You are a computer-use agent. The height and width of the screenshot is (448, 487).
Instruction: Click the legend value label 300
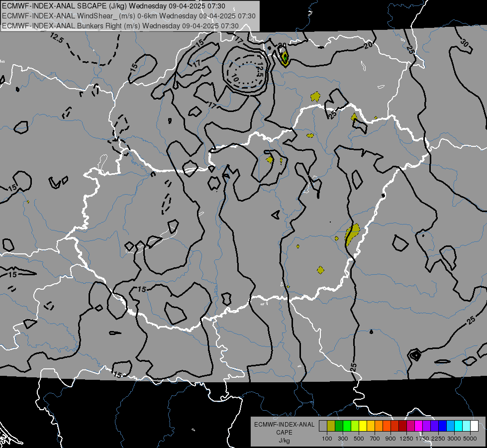click(343, 439)
